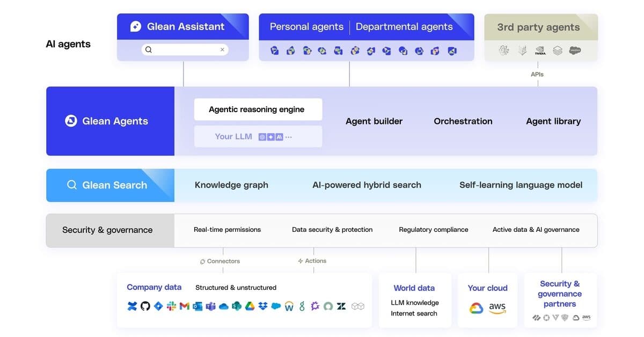Click the Your cloud heading
The image size is (644, 337).
(487, 288)
